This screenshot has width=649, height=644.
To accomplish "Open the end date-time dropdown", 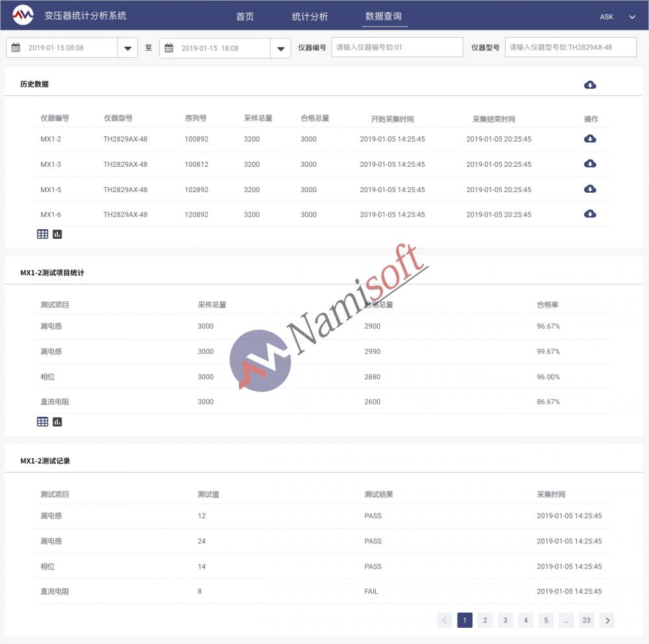I will [280, 48].
